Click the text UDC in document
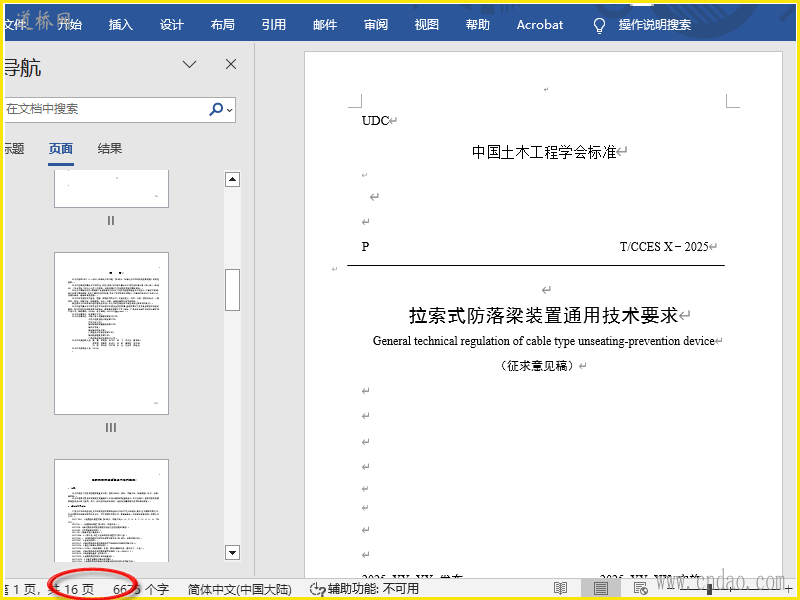Image resolution: width=800 pixels, height=600 pixels. [x=375, y=121]
